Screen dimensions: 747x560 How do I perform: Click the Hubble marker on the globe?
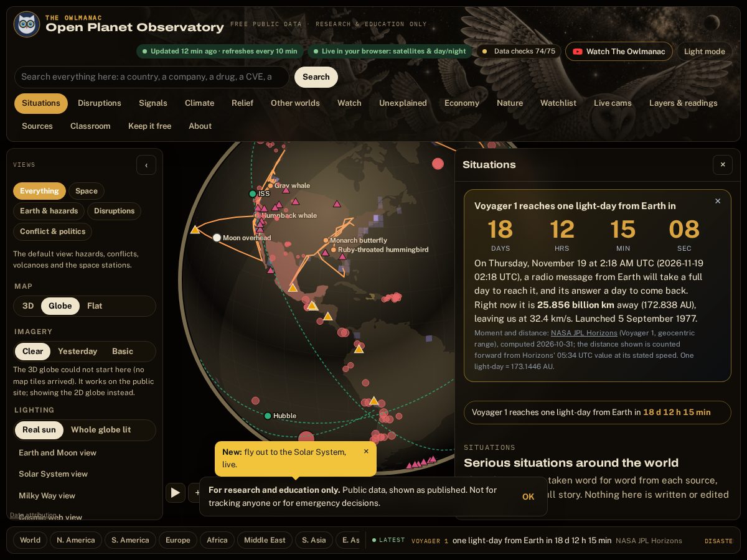268,416
